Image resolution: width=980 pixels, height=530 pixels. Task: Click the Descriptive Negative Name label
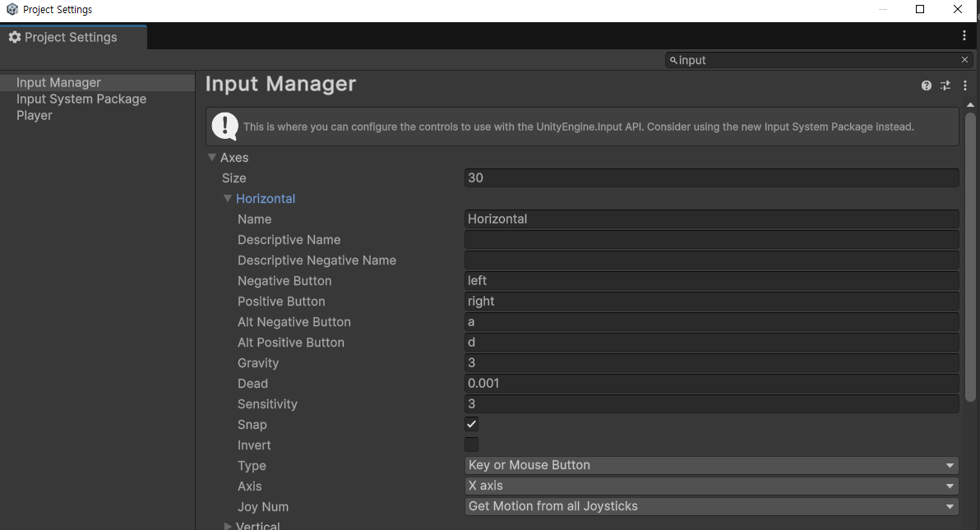(317, 260)
